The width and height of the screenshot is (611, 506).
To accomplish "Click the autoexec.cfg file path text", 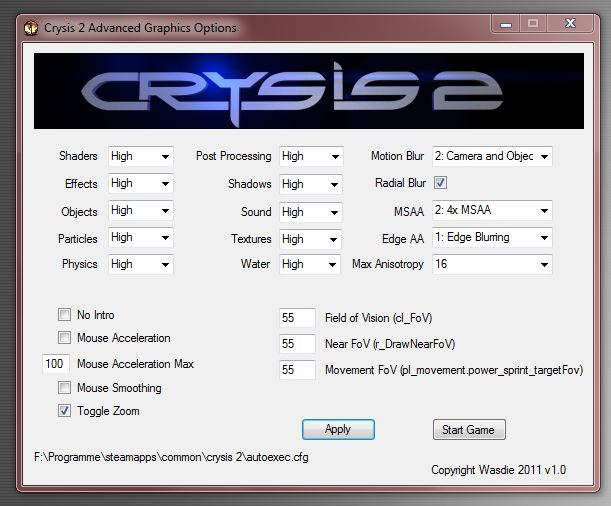I will (x=171, y=457).
